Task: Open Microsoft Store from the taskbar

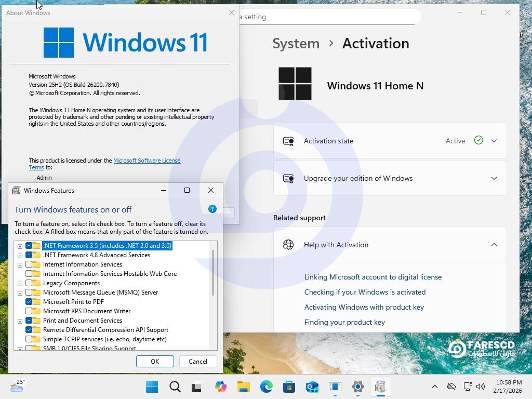Action: pos(289,387)
